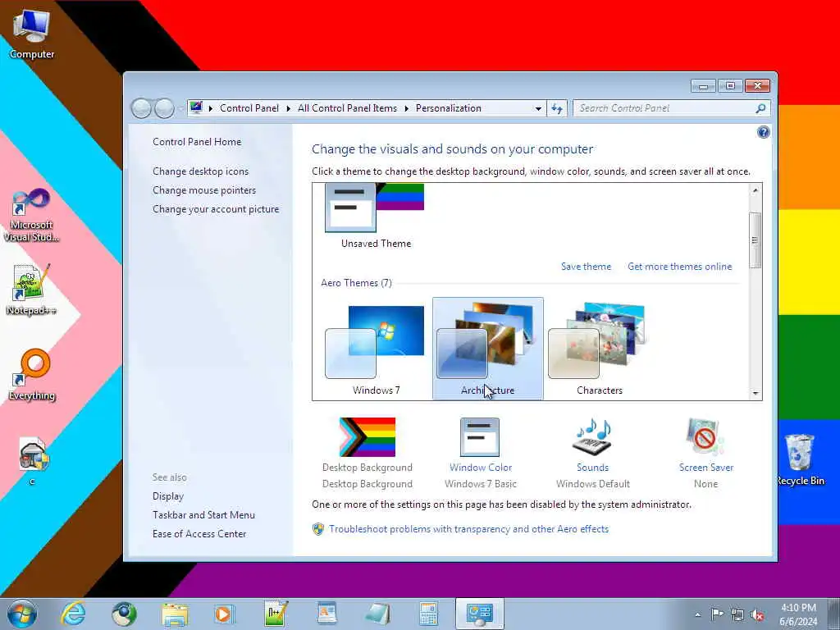Go to Control Panel Home
The height and width of the screenshot is (630, 840).
pyautogui.click(x=197, y=142)
